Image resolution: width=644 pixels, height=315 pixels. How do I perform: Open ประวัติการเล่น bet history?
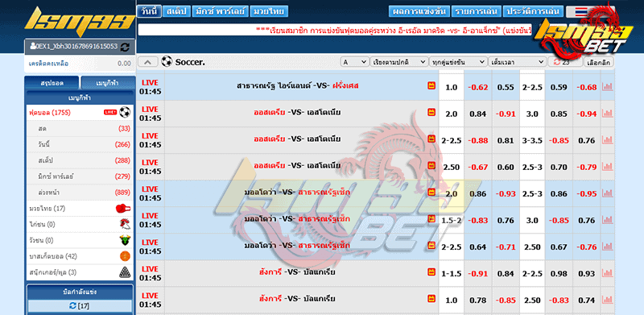click(533, 11)
